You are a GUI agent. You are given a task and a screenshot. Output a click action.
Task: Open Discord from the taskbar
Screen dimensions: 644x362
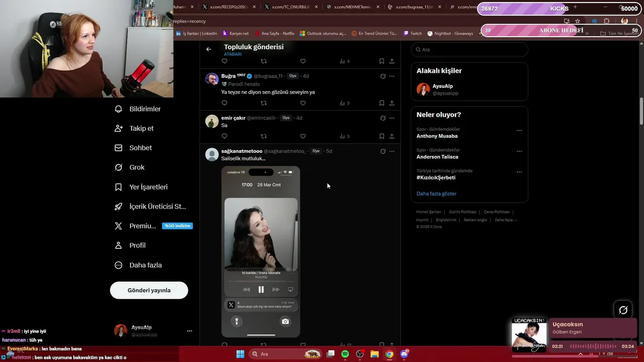404,354
